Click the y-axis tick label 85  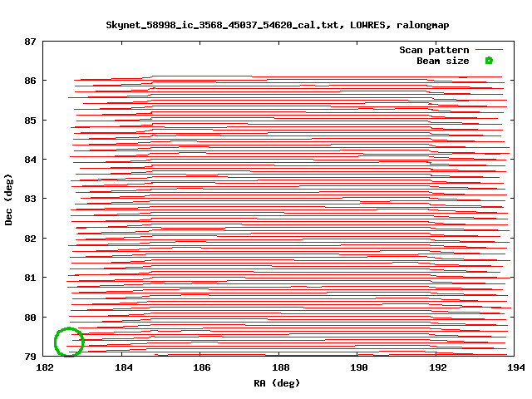point(30,121)
